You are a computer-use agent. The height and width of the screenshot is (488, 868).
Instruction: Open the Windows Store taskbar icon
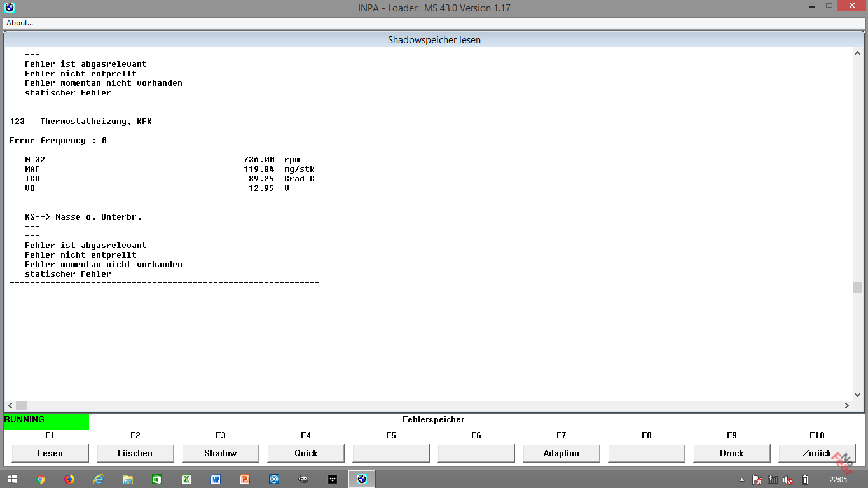click(157, 479)
